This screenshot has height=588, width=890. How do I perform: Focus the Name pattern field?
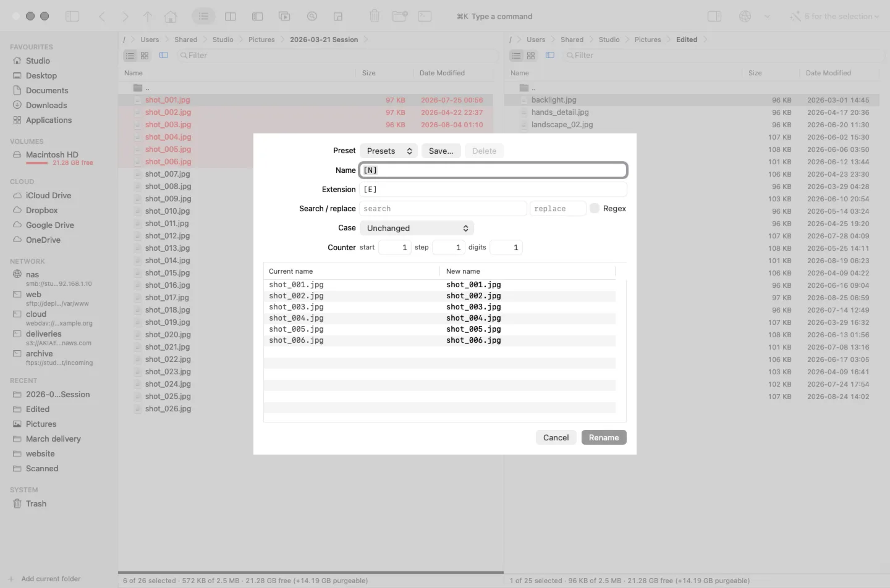(x=493, y=170)
